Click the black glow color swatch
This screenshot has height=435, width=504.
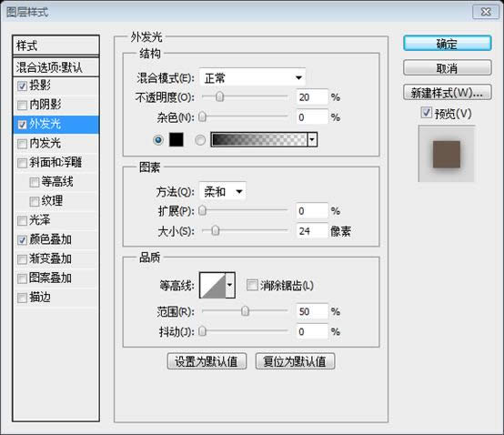click(x=176, y=140)
